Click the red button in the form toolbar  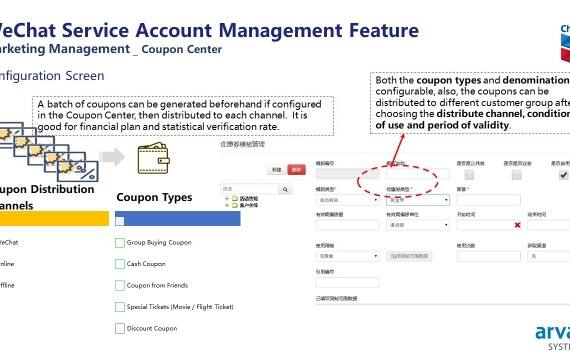pyautogui.click(x=296, y=170)
